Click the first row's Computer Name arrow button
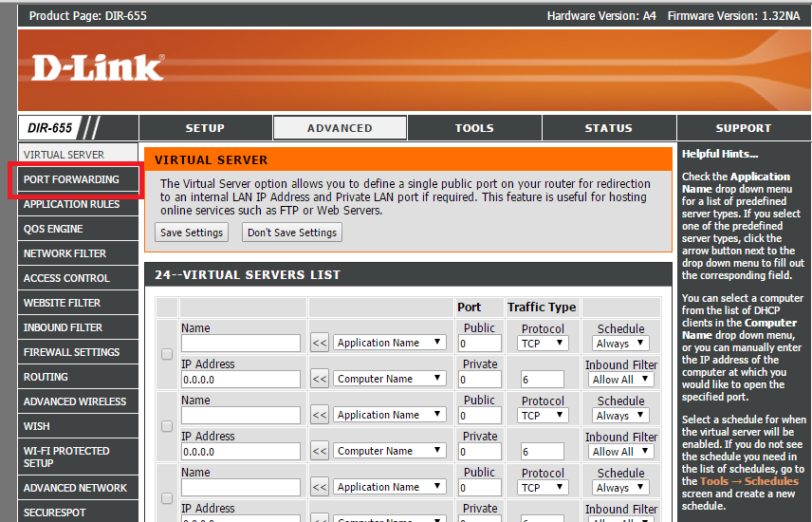 (320, 379)
